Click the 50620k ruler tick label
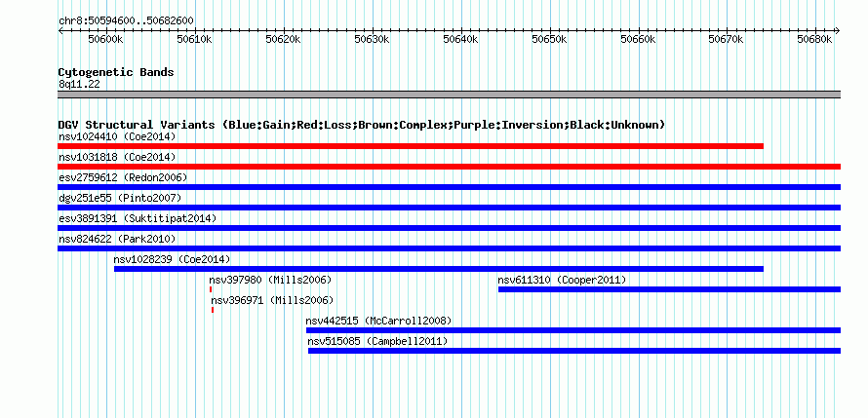 pyautogui.click(x=283, y=39)
